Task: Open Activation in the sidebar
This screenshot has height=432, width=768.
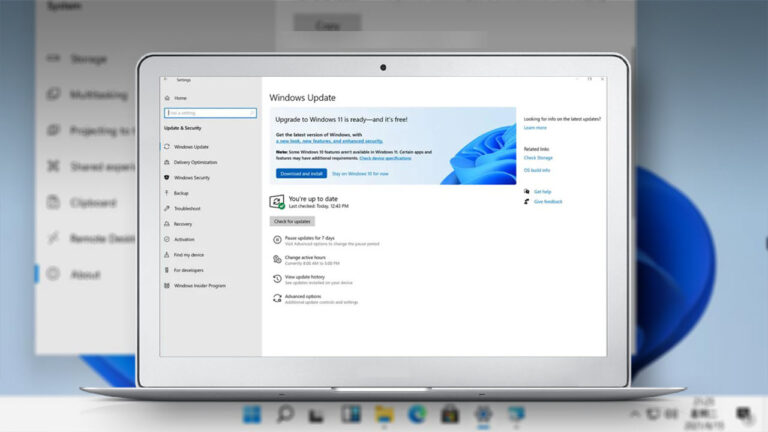Action: pos(179,239)
